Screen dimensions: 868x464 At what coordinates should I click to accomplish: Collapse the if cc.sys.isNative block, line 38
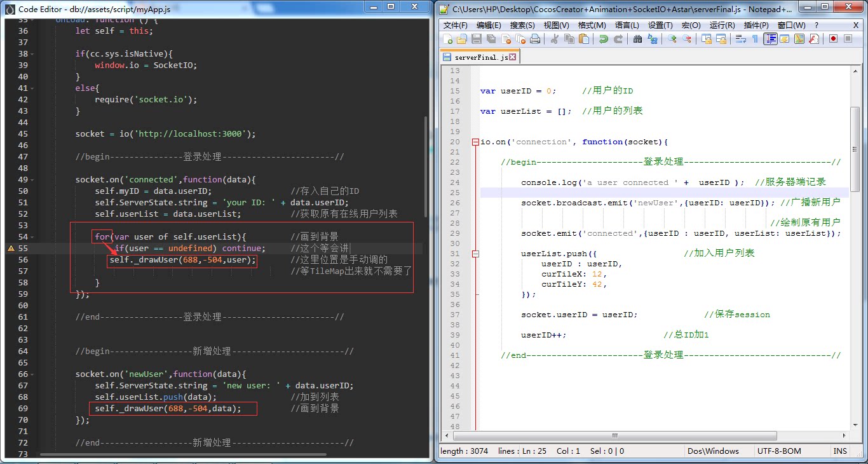(x=32, y=53)
